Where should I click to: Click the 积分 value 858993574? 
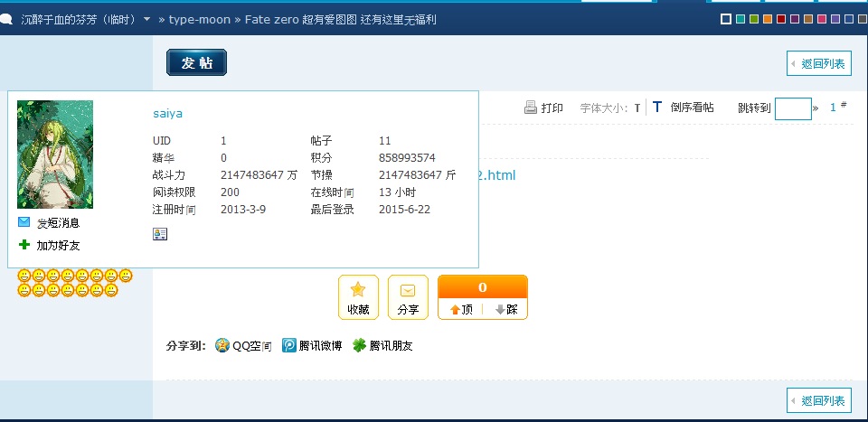click(407, 158)
